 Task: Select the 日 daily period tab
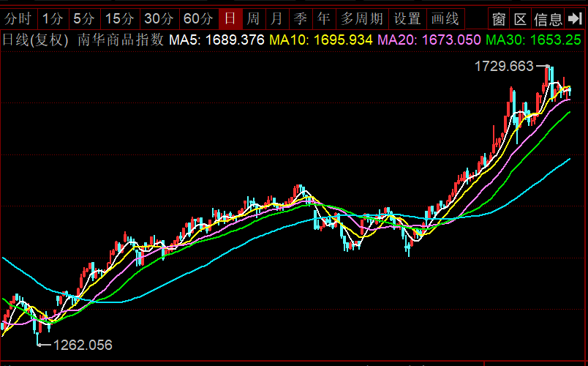230,19
